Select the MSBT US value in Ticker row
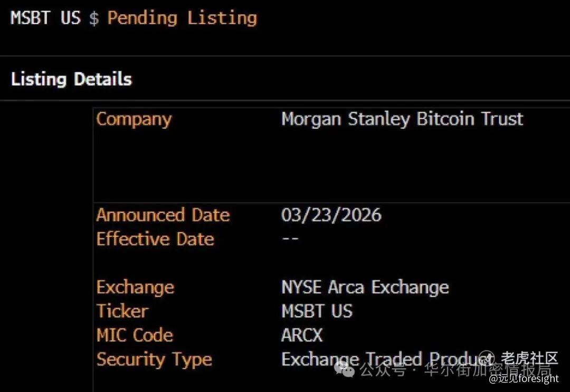 pos(317,311)
